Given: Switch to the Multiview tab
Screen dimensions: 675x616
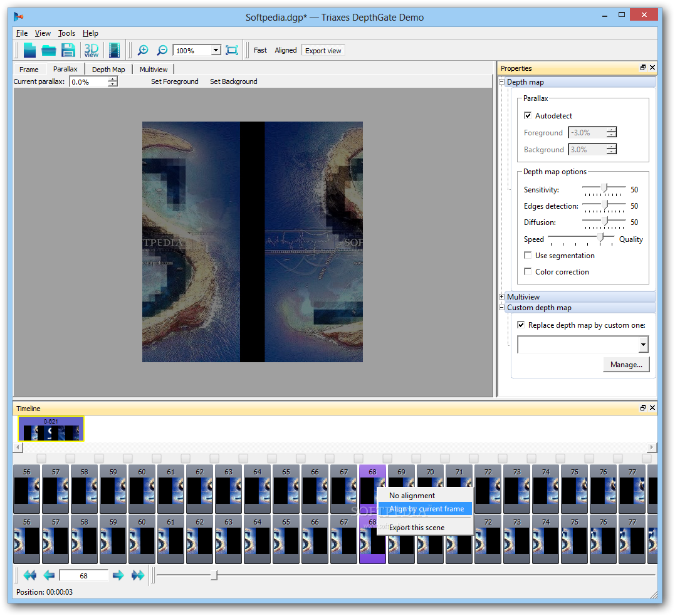Looking at the screenshot, I should coord(154,70).
